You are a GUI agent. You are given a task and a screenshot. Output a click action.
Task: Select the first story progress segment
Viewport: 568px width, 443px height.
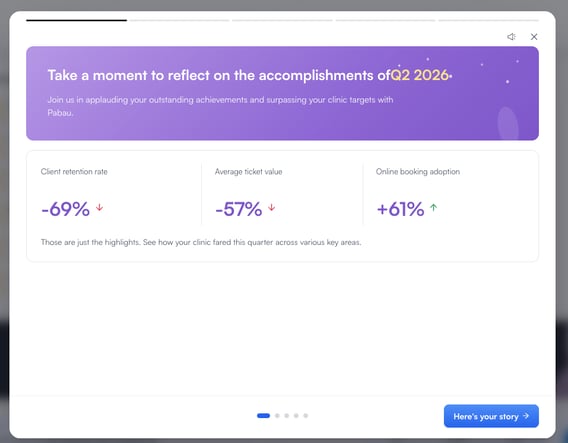pos(76,20)
